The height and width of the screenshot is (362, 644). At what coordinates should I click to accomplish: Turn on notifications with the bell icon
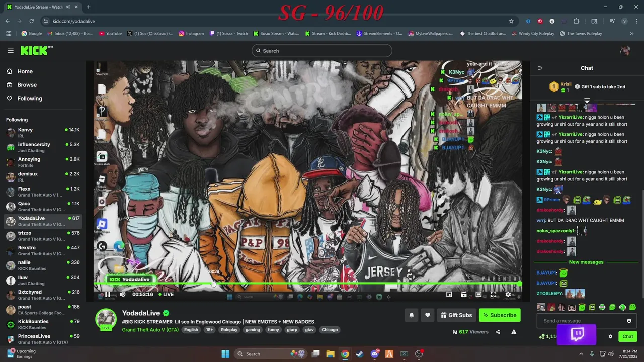pyautogui.click(x=411, y=315)
